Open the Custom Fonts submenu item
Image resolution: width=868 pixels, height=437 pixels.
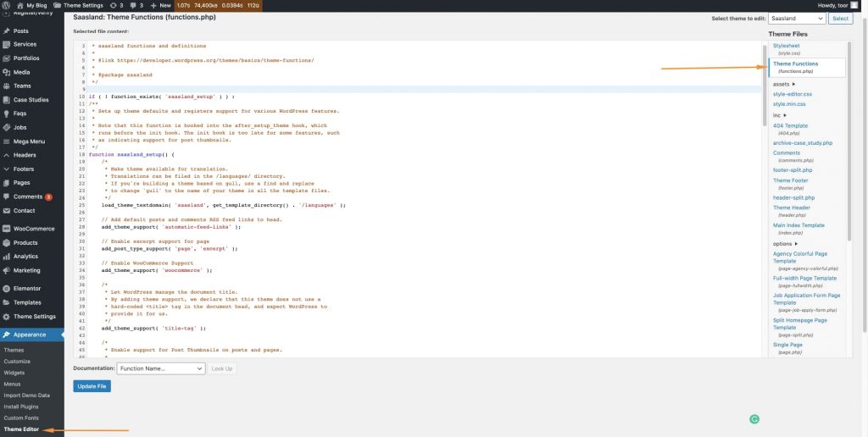[x=21, y=418]
